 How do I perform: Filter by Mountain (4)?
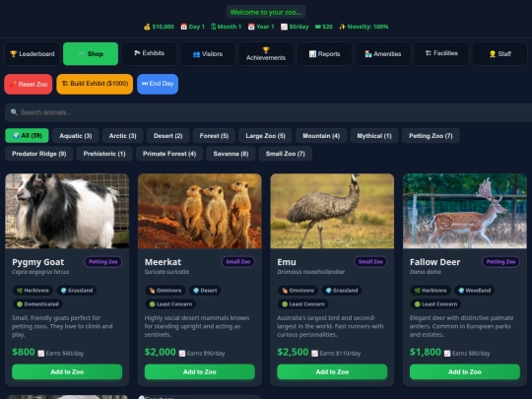click(x=321, y=136)
